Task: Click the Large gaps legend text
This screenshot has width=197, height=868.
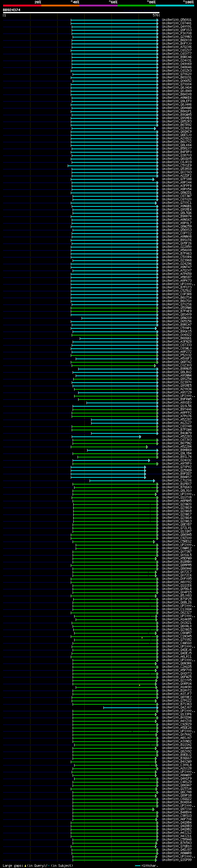Action: click(38, 865)
